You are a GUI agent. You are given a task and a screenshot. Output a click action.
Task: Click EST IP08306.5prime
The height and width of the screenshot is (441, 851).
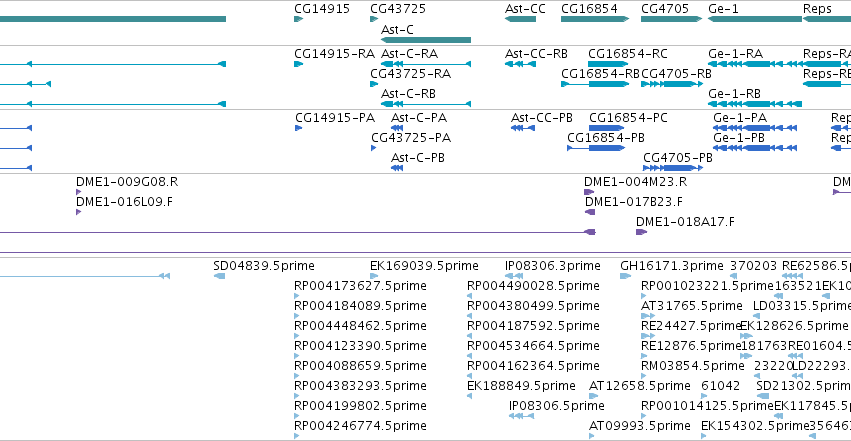[557, 406]
